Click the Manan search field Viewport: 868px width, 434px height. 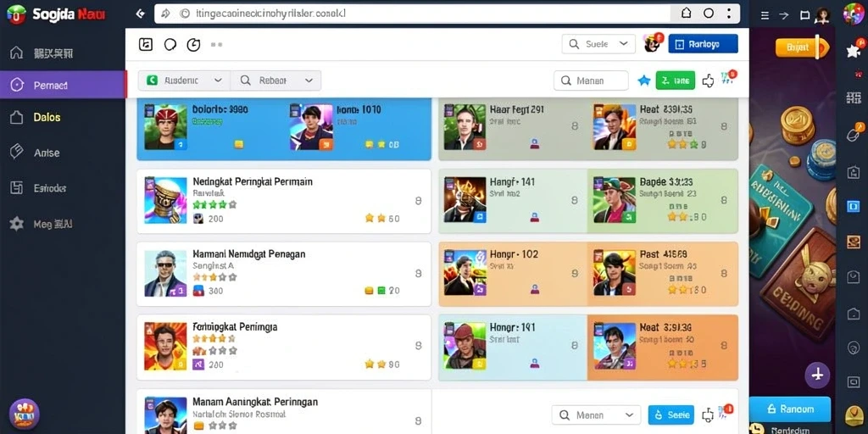[x=591, y=81]
